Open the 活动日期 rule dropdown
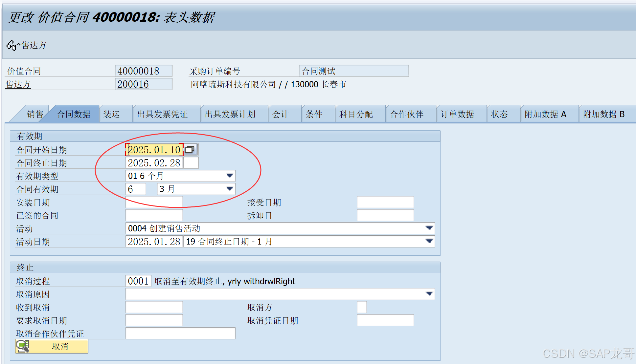Image resolution: width=636 pixels, height=364 pixels. (x=429, y=242)
